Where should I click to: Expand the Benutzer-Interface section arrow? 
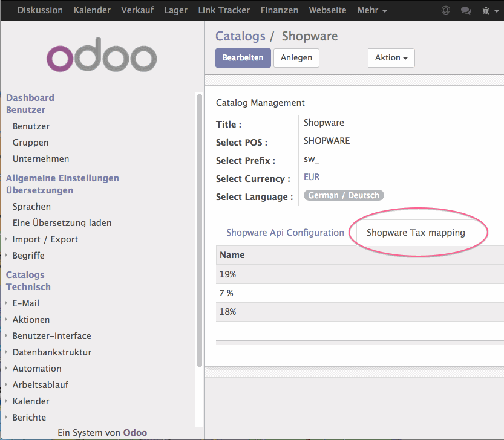[6, 335]
